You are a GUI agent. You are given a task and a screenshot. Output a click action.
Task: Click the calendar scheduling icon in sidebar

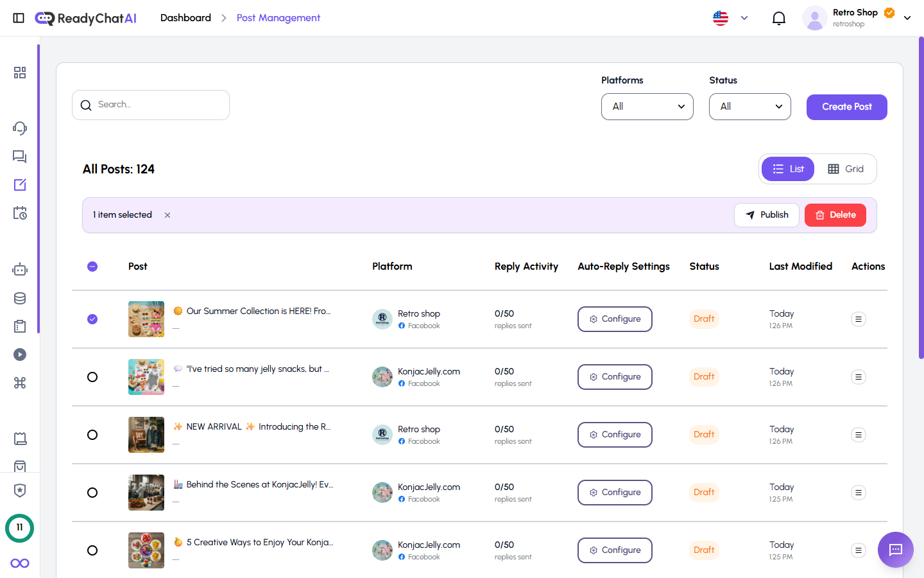(x=19, y=213)
